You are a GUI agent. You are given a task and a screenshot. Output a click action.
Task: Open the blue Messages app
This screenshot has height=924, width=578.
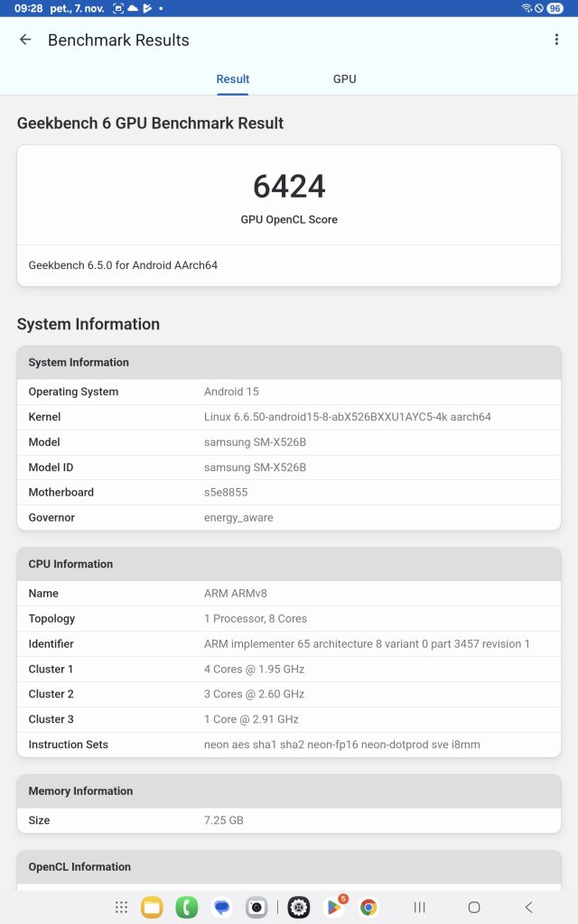[x=222, y=908]
